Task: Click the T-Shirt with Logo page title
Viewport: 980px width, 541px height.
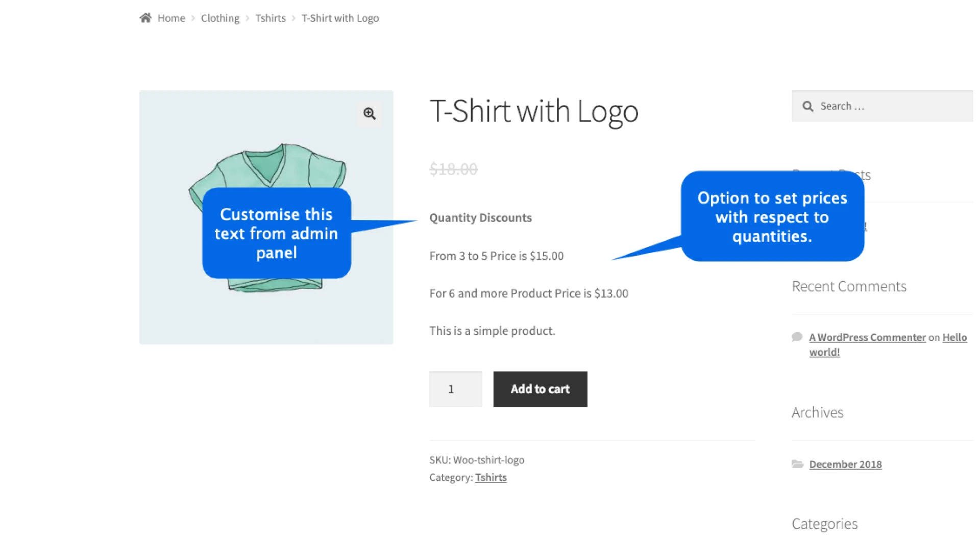Action: (x=534, y=111)
